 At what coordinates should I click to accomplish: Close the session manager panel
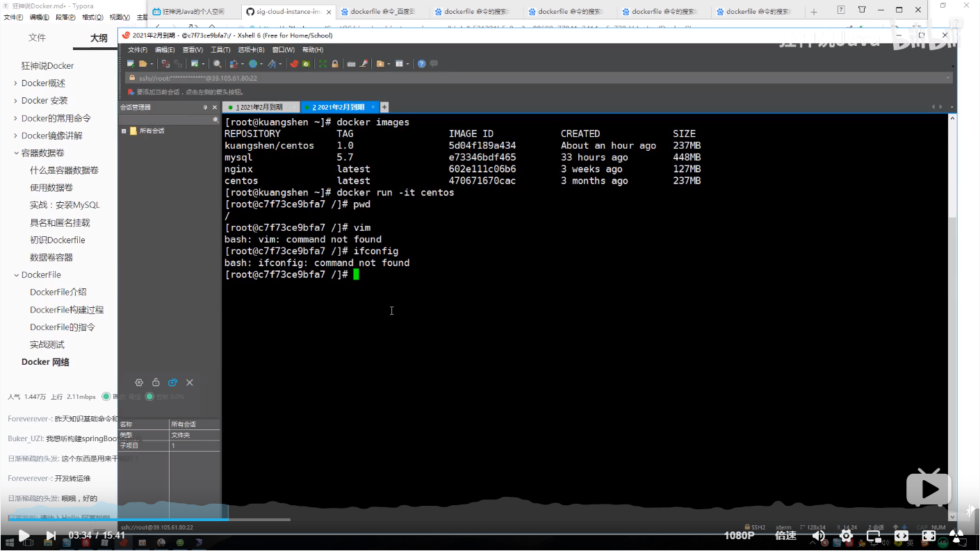(x=214, y=108)
